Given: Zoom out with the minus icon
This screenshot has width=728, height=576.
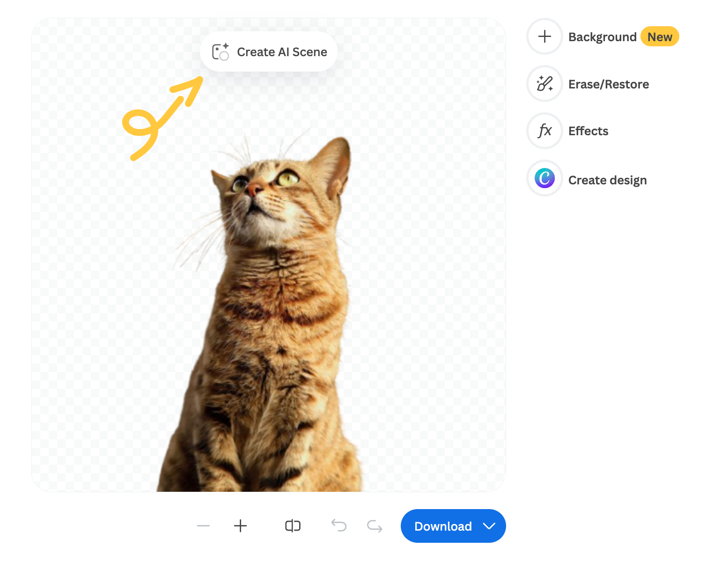Looking at the screenshot, I should (203, 526).
